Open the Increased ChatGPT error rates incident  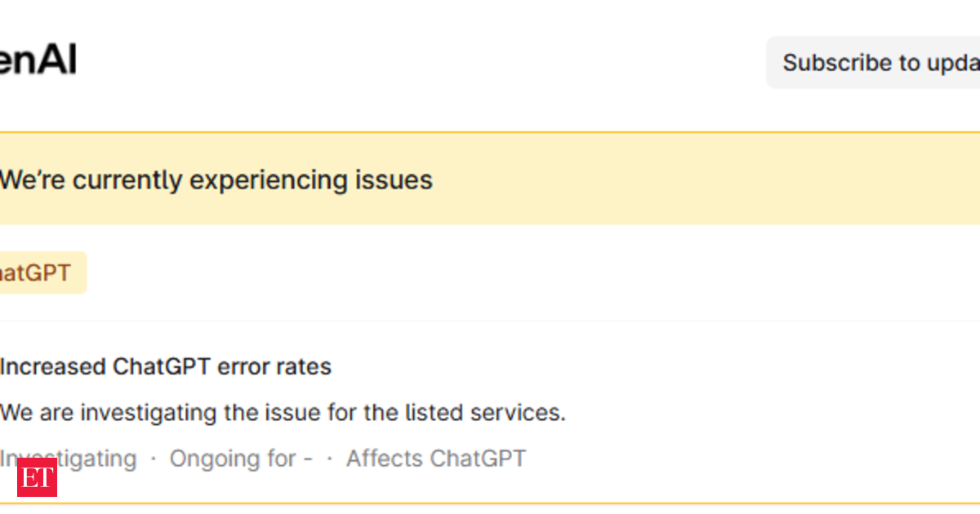point(166,366)
